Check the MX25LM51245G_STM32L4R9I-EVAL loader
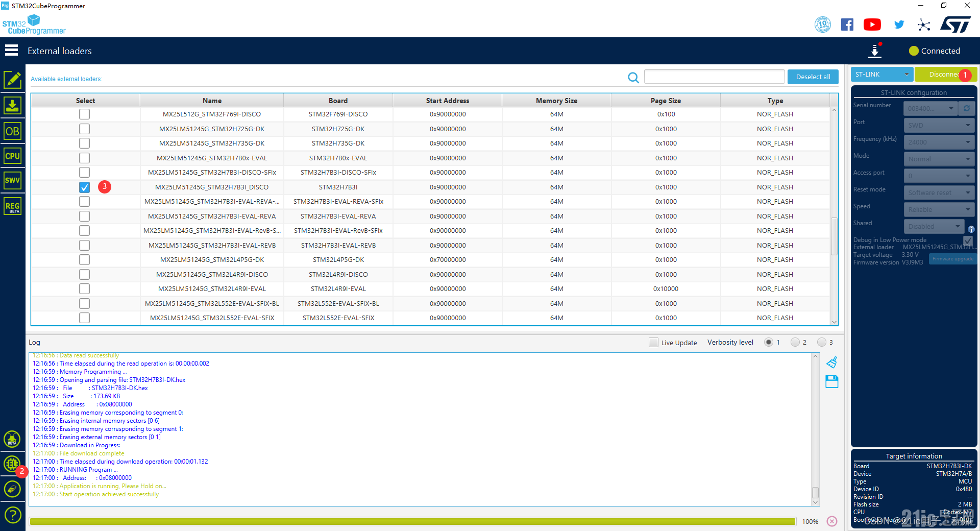The width and height of the screenshot is (980, 531). point(85,289)
